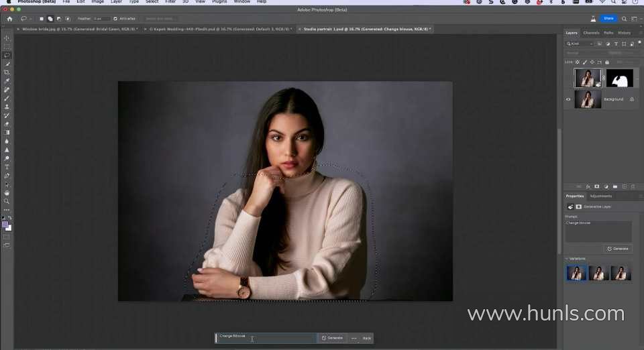The image size is (644, 350).
Task: Toggle Lock all padlock icon
Action: tap(607, 62)
